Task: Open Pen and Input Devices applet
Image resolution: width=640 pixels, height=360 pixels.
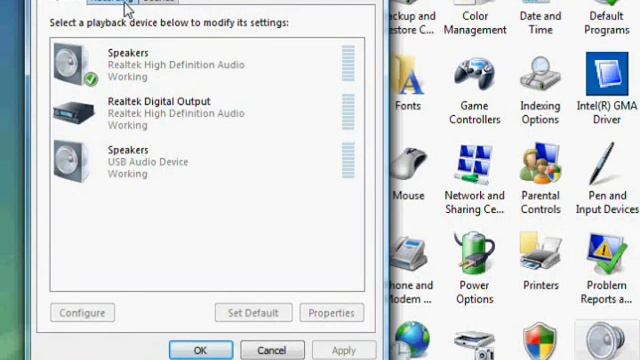Action: [607, 179]
